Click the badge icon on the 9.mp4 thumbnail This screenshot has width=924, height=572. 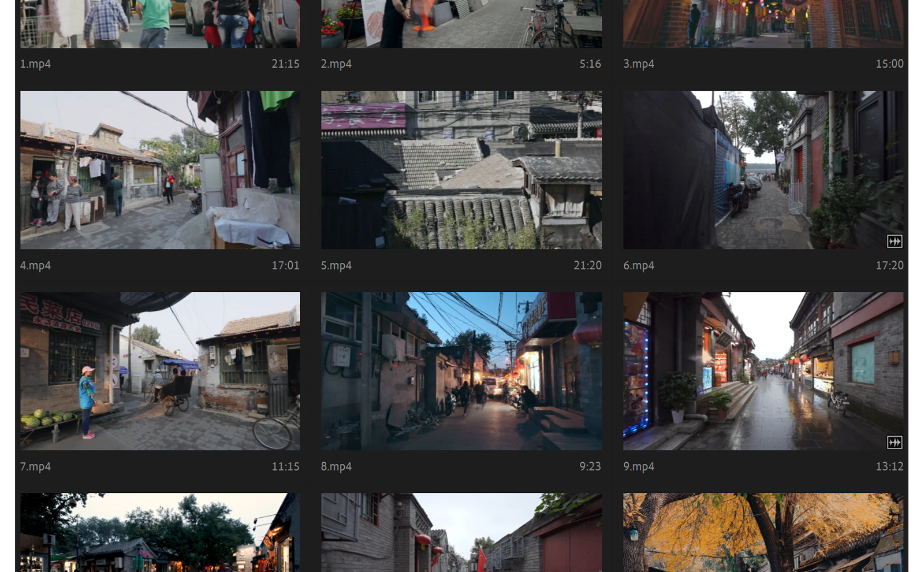[x=895, y=443]
